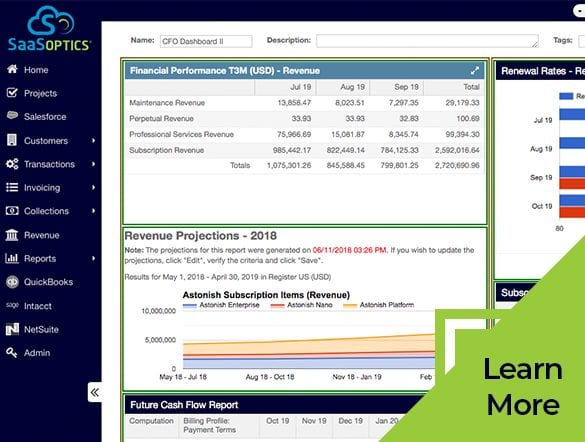This screenshot has width=585, height=442.
Task: Expand the Transactions submenu arrow
Action: pyautogui.click(x=93, y=164)
